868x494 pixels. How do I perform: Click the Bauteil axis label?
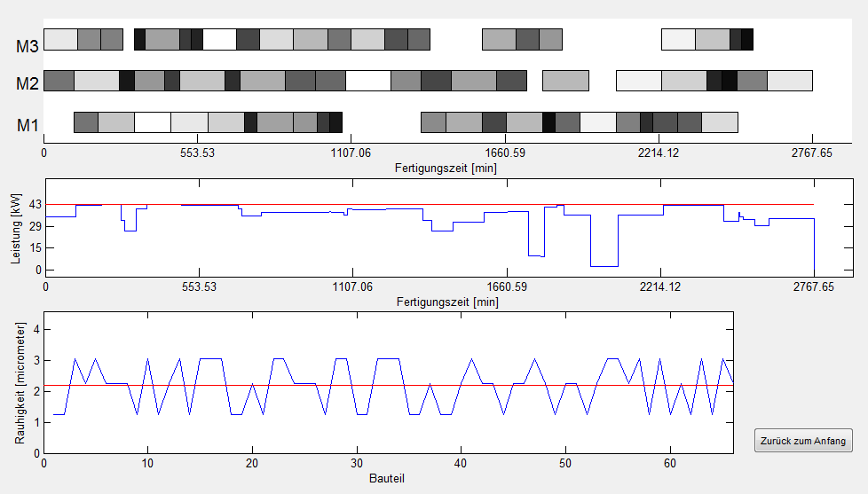click(x=387, y=479)
